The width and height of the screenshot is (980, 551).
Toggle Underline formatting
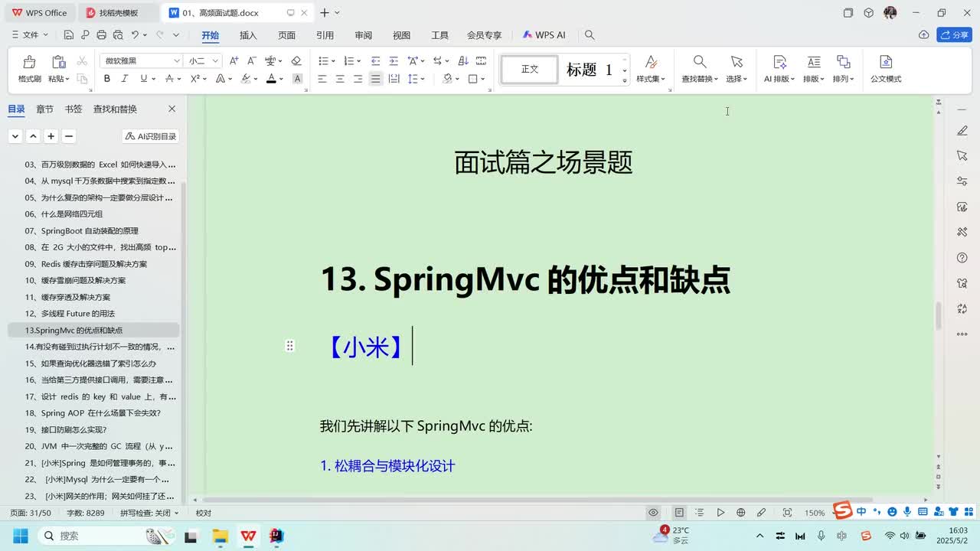point(143,79)
